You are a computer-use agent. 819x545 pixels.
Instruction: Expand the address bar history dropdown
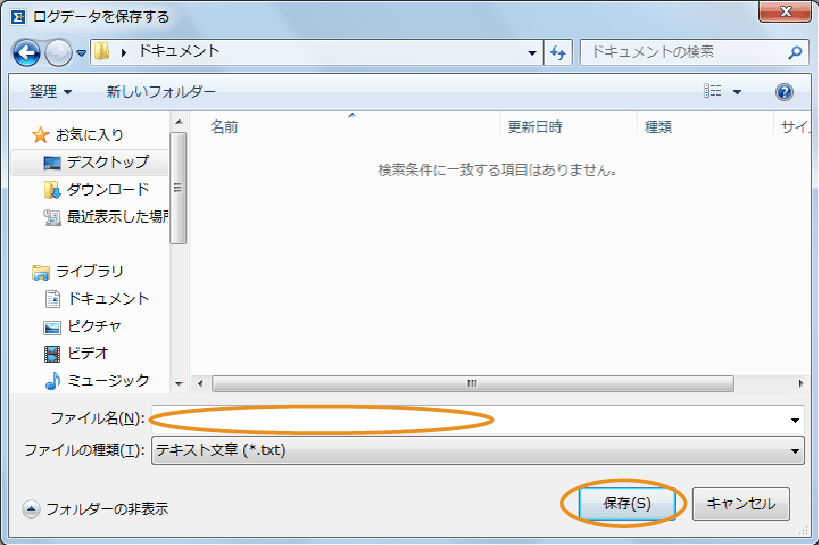point(532,53)
